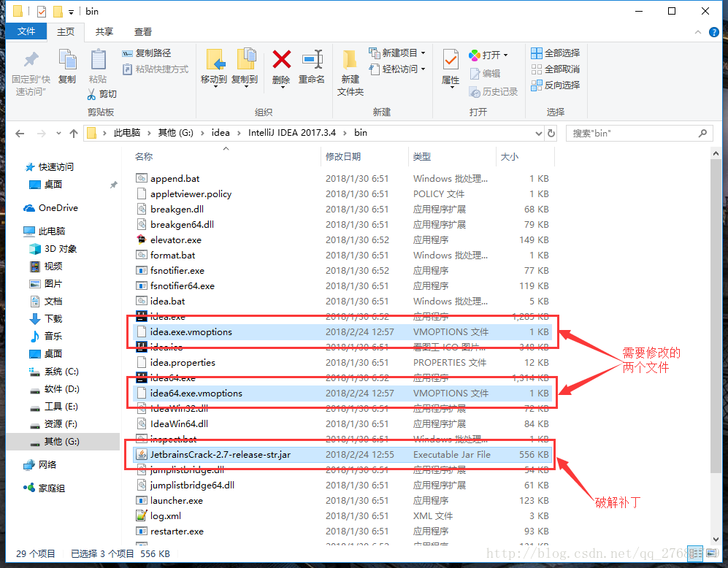Click Edit (编辑) in ribbon
728x568 pixels.
click(x=485, y=73)
